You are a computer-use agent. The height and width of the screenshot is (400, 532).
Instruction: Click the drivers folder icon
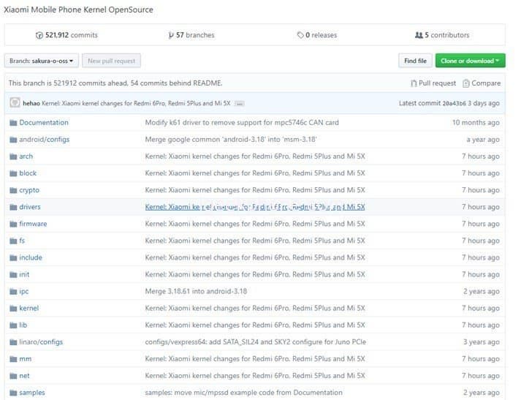(x=13, y=207)
